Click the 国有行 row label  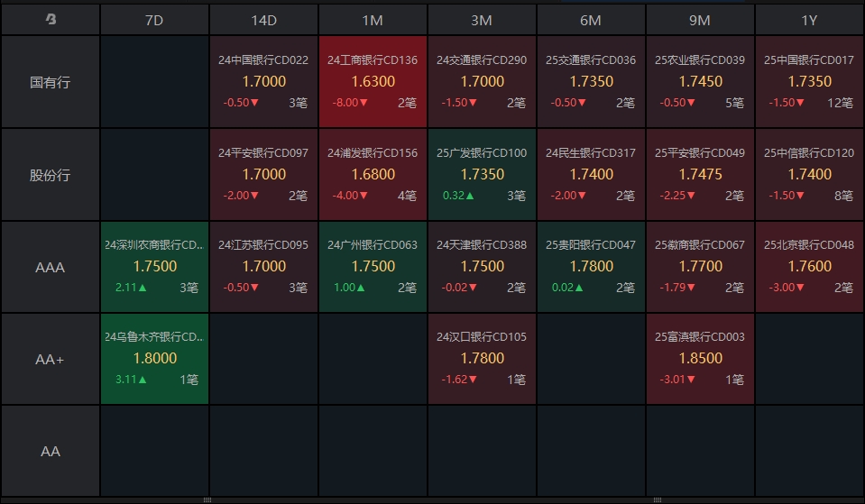click(51, 82)
